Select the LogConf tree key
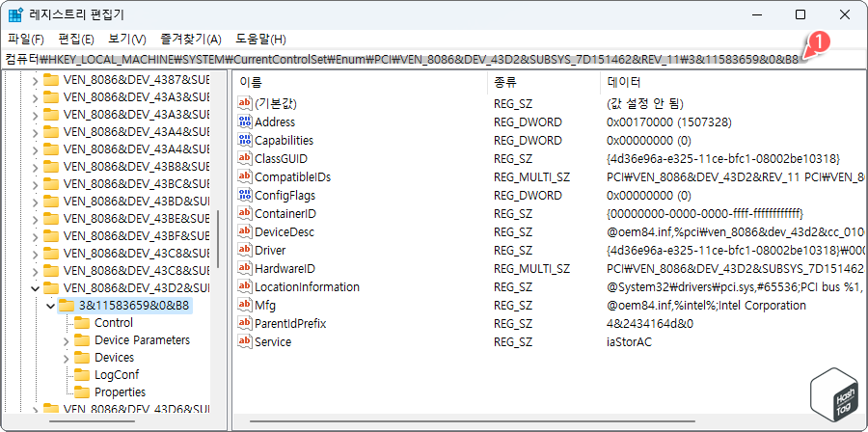The height and width of the screenshot is (432, 868). [117, 374]
